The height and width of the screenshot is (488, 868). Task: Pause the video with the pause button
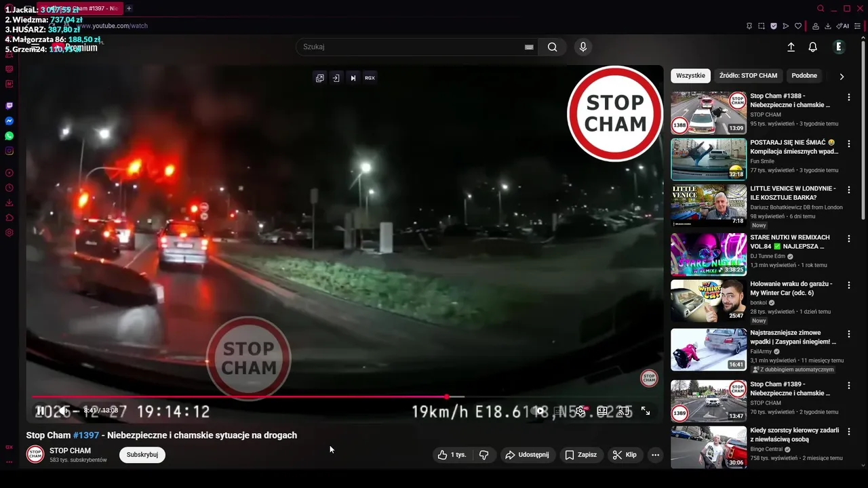(x=40, y=411)
